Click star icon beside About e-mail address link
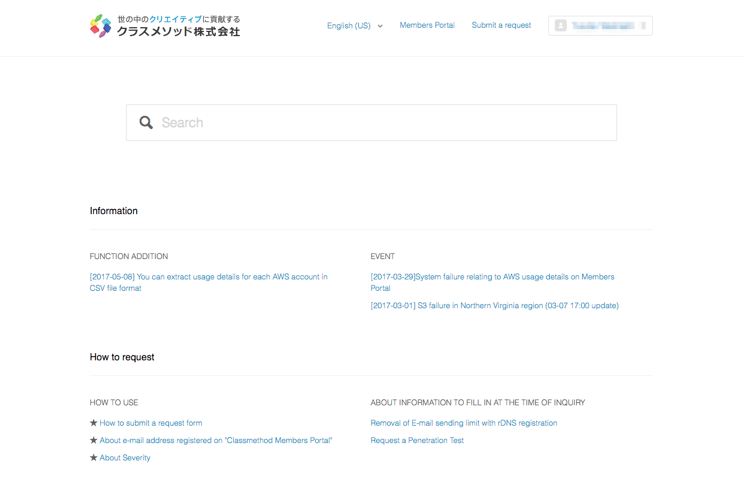 (94, 440)
